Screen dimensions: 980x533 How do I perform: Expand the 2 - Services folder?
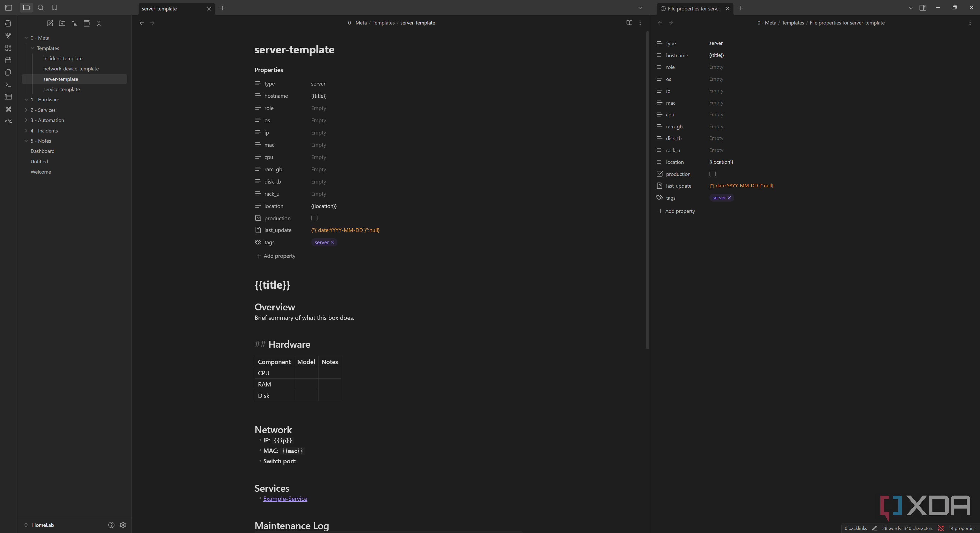(x=26, y=110)
